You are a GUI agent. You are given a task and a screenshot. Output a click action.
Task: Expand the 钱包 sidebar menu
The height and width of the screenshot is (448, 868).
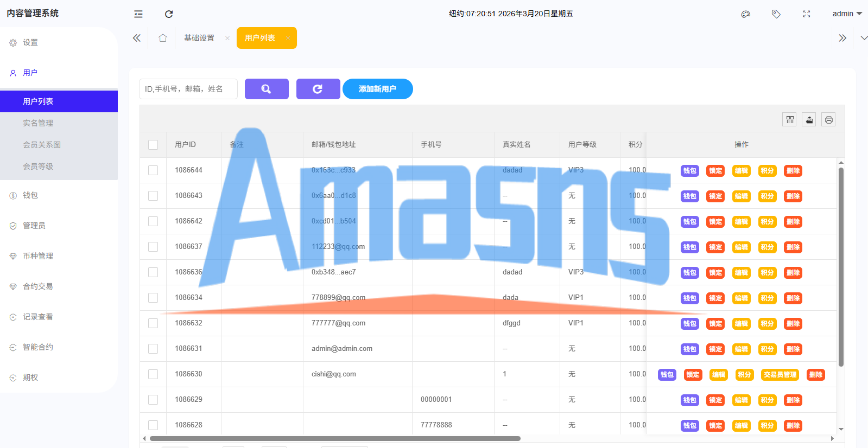pos(59,195)
